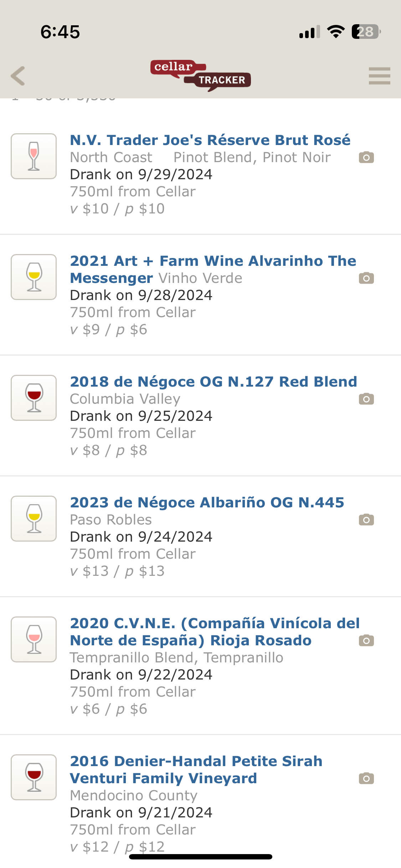Tap white wine glass thumbnail for Albariño N.445

click(x=34, y=518)
